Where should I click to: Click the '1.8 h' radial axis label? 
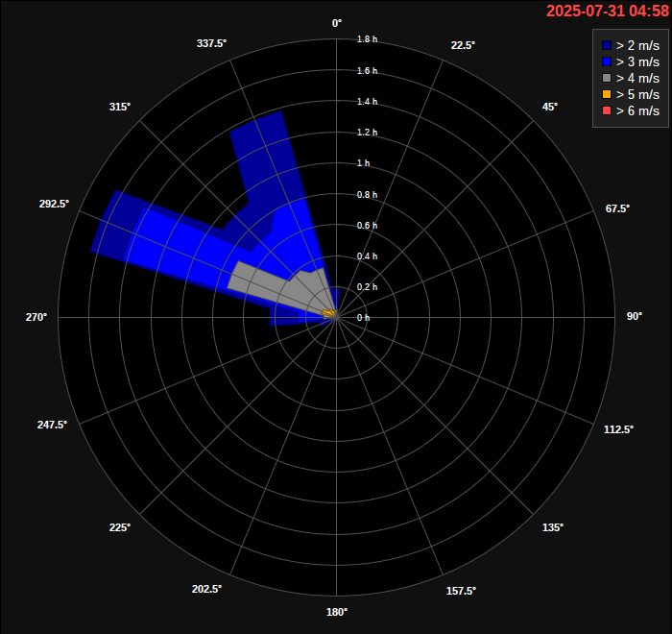(368, 39)
